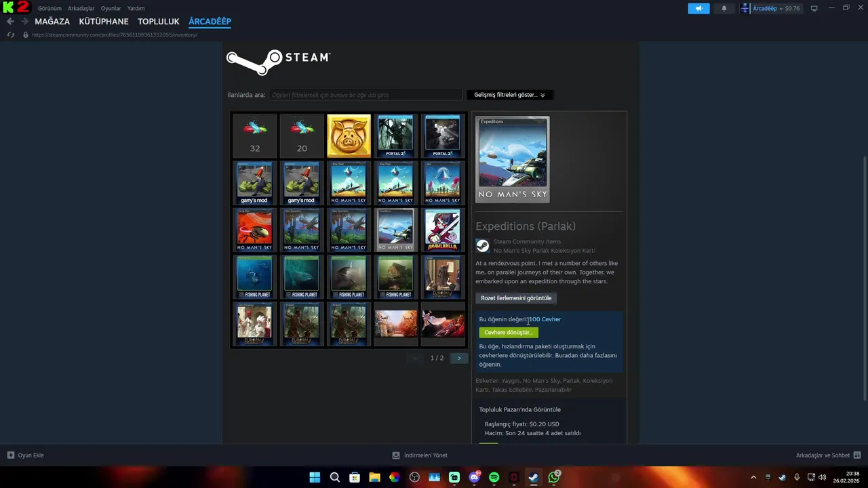Go to next inventory page arrow
Screen dimensions: 868x488
pyautogui.click(x=459, y=358)
